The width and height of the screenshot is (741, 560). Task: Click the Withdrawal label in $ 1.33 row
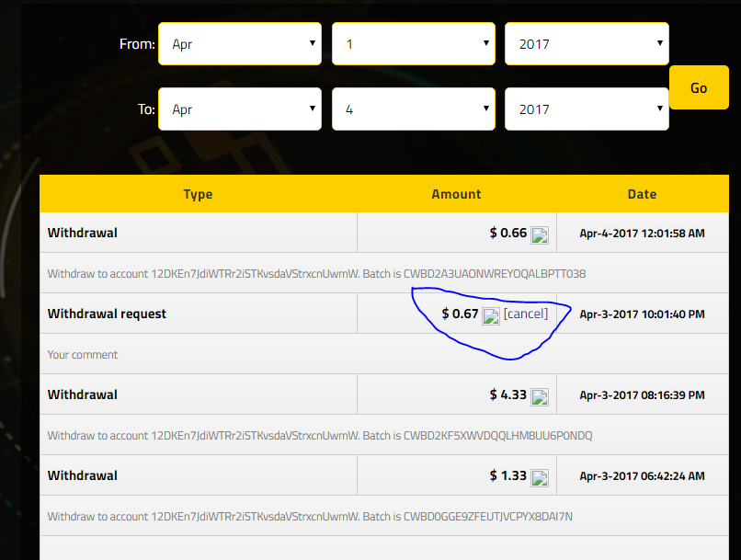[x=82, y=475]
